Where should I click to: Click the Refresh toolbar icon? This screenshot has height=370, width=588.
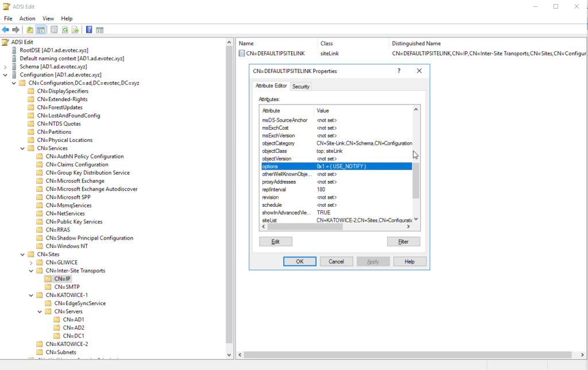click(65, 29)
